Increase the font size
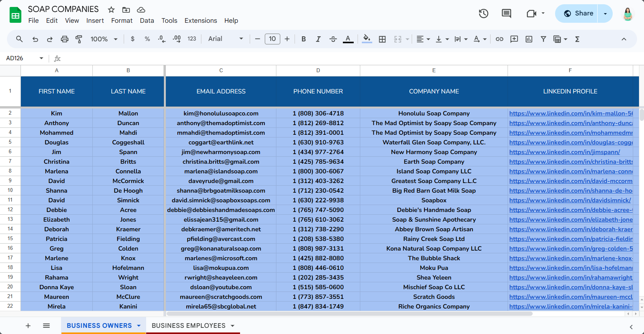Image resolution: width=644 pixels, height=334 pixels. (287, 39)
